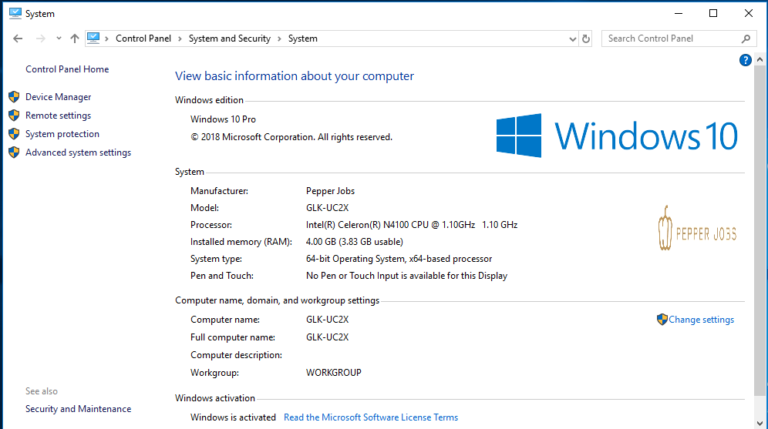Image resolution: width=768 pixels, height=429 pixels.
Task: Refresh the System page
Action: 586,39
